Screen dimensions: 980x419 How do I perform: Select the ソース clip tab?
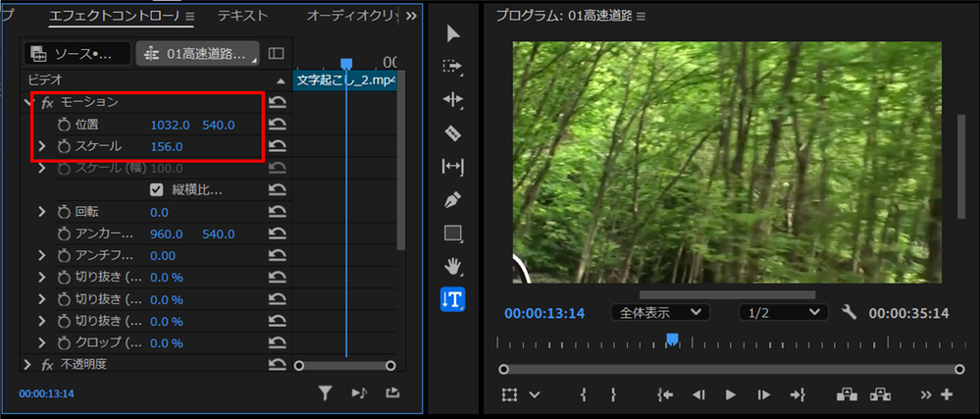[x=77, y=54]
